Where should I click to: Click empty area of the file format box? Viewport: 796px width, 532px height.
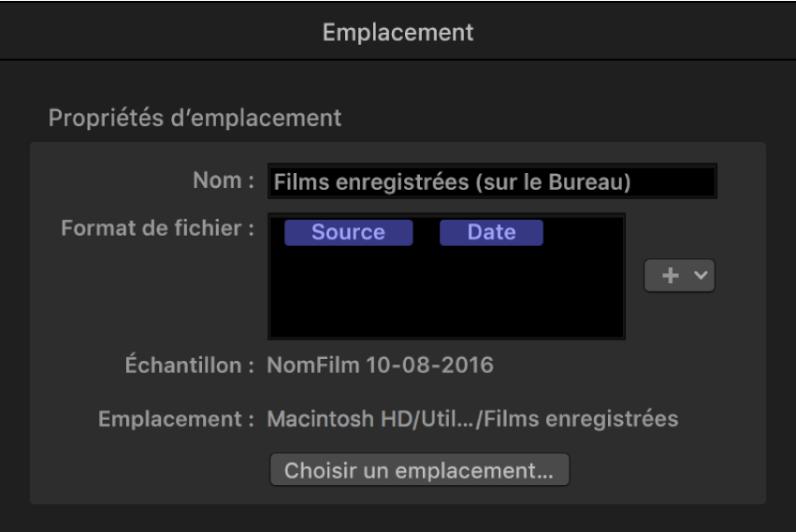pyautogui.click(x=446, y=296)
